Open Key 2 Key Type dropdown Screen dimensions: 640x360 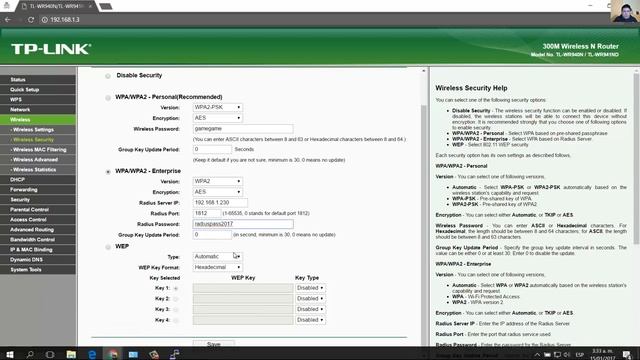pyautogui.click(x=310, y=299)
